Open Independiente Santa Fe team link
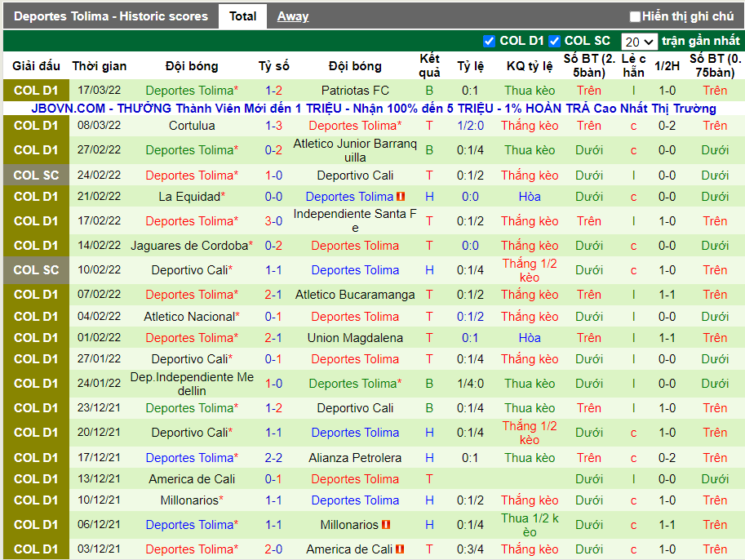The image size is (745, 560). click(355, 220)
